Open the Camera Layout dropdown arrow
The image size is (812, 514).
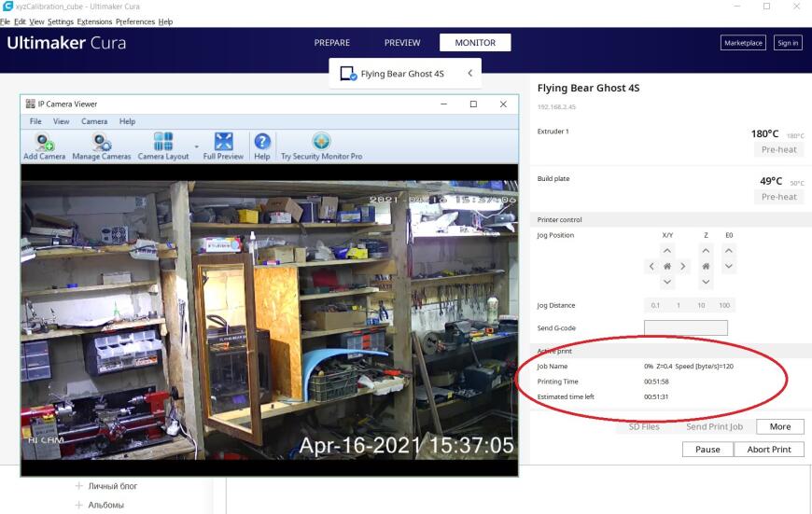[196, 146]
